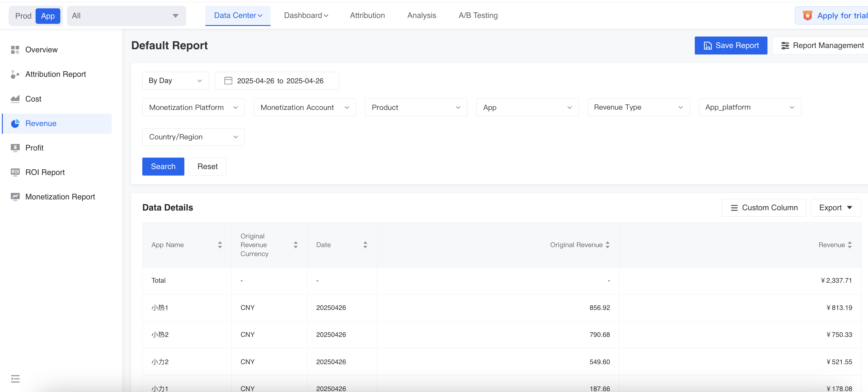The height and width of the screenshot is (392, 868).
Task: Switch environment to Prod
Action: pyautogui.click(x=23, y=15)
